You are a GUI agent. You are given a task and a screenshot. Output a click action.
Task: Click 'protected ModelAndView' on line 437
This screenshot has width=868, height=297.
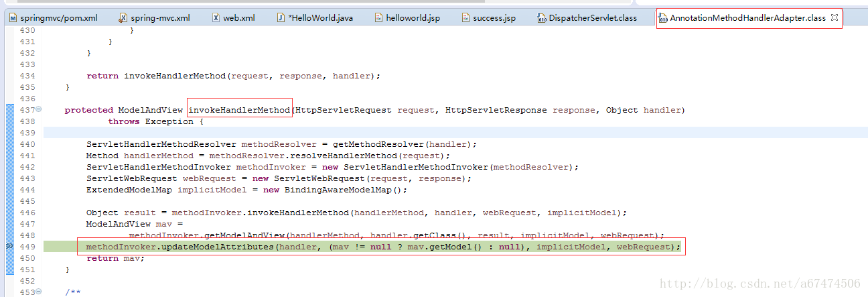[124, 110]
